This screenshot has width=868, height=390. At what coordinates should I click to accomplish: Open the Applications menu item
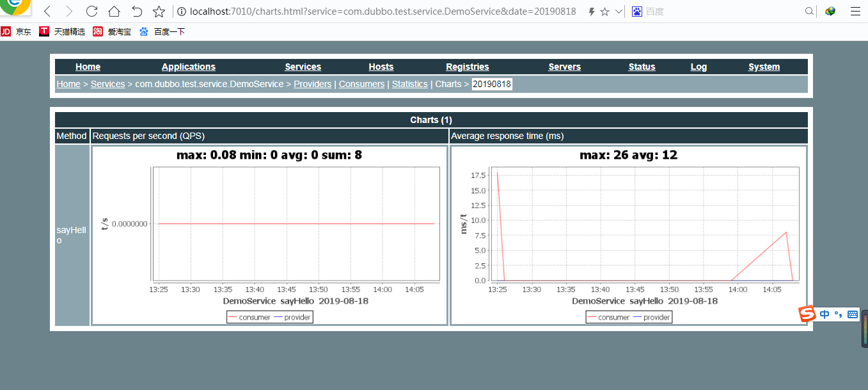(x=189, y=67)
